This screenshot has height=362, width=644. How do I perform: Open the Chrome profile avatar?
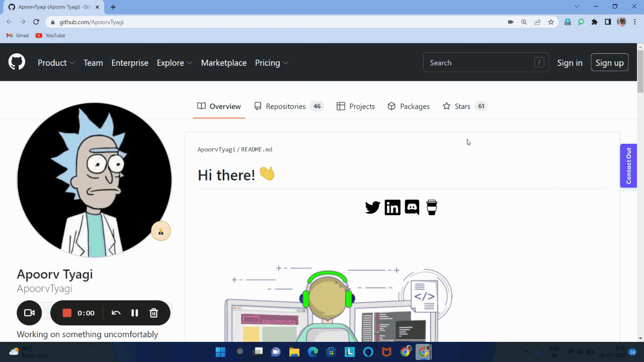pos(621,22)
